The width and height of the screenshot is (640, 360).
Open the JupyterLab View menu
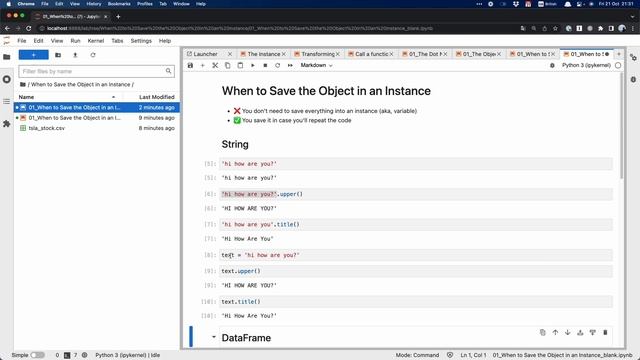pyautogui.click(x=57, y=41)
